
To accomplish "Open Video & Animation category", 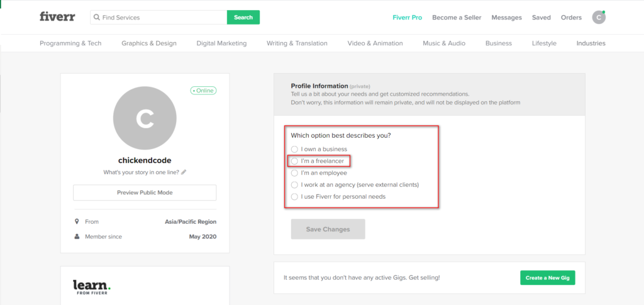I will coord(375,43).
